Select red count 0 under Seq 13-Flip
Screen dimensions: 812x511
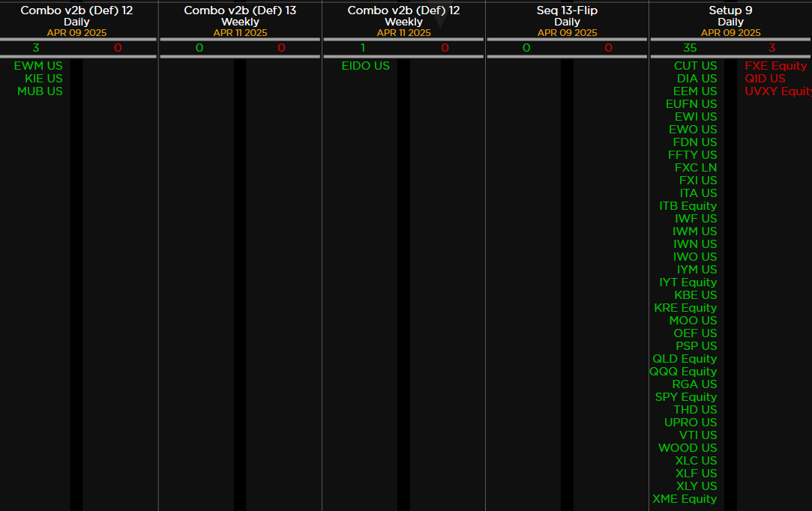click(609, 48)
